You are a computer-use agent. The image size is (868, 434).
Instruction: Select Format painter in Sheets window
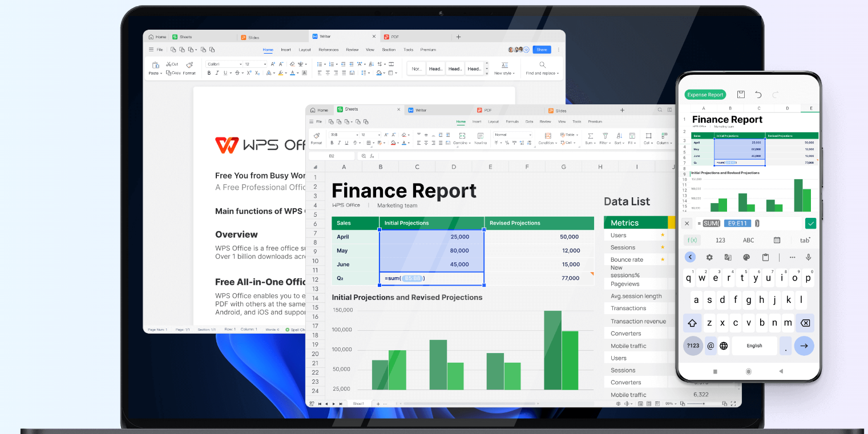coord(317,139)
